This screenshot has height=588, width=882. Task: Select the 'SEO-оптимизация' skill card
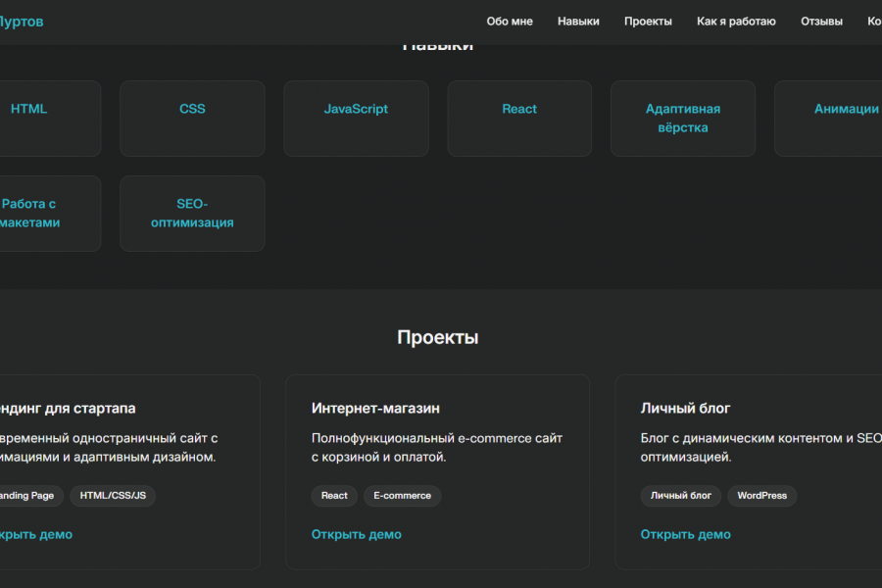(192, 214)
